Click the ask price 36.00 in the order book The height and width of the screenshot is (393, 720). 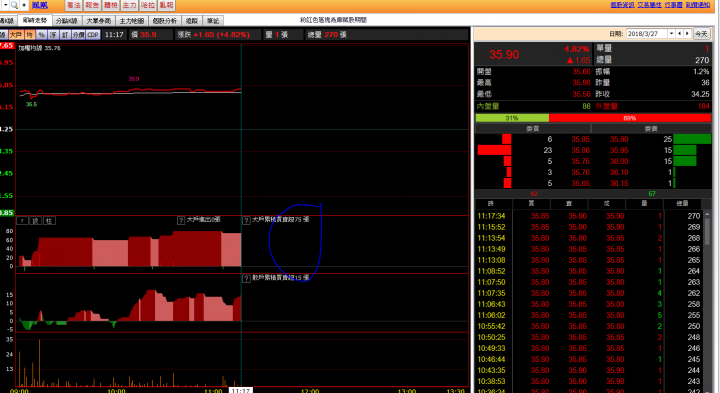[619, 161]
